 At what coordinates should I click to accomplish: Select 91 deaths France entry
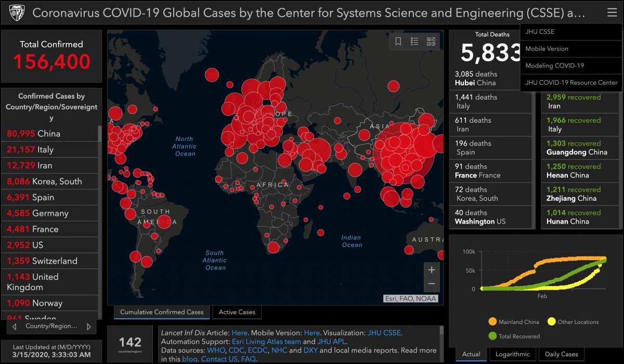[x=490, y=171]
